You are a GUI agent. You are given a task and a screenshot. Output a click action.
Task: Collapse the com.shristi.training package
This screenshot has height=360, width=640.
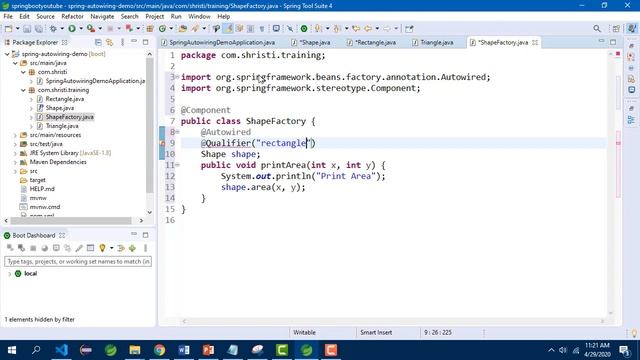(x=23, y=90)
